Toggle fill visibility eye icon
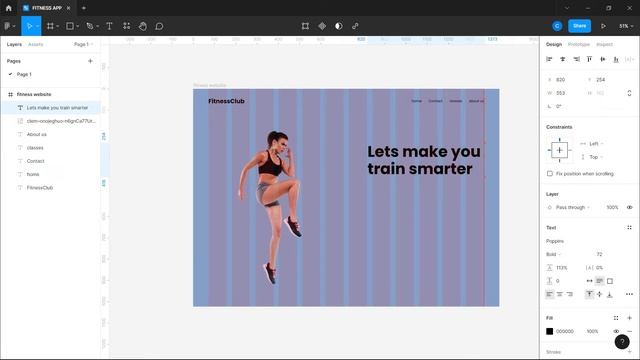This screenshot has height=360, width=640. [x=616, y=331]
